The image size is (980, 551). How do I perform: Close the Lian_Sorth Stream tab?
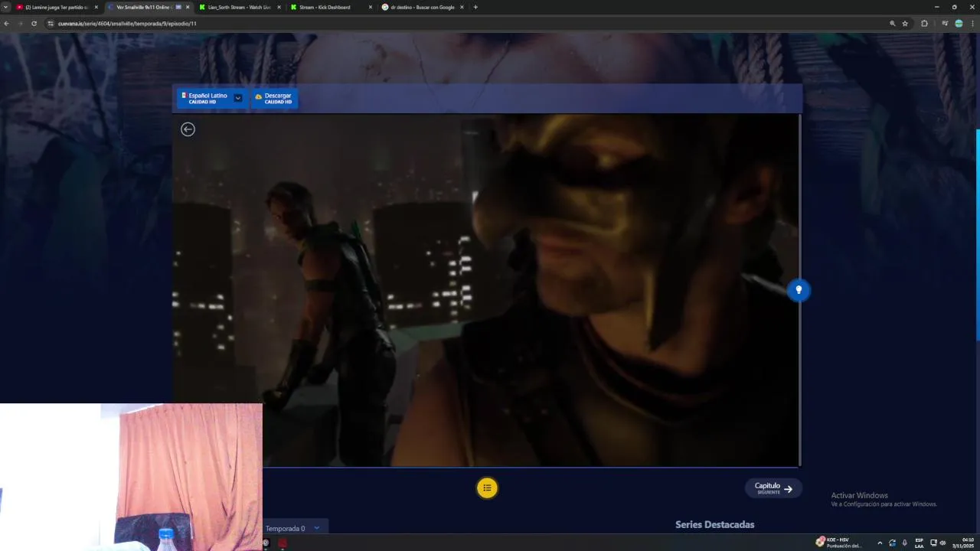coord(279,7)
